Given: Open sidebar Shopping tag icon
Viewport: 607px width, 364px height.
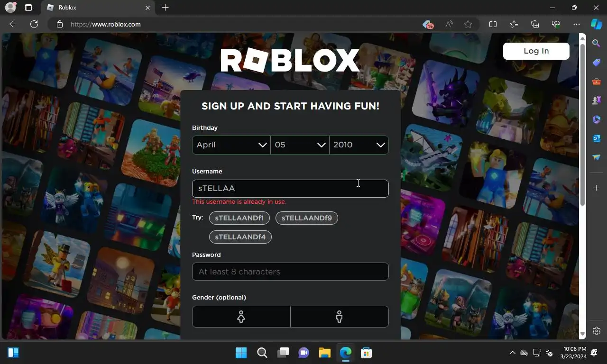Looking at the screenshot, I should coord(597,63).
